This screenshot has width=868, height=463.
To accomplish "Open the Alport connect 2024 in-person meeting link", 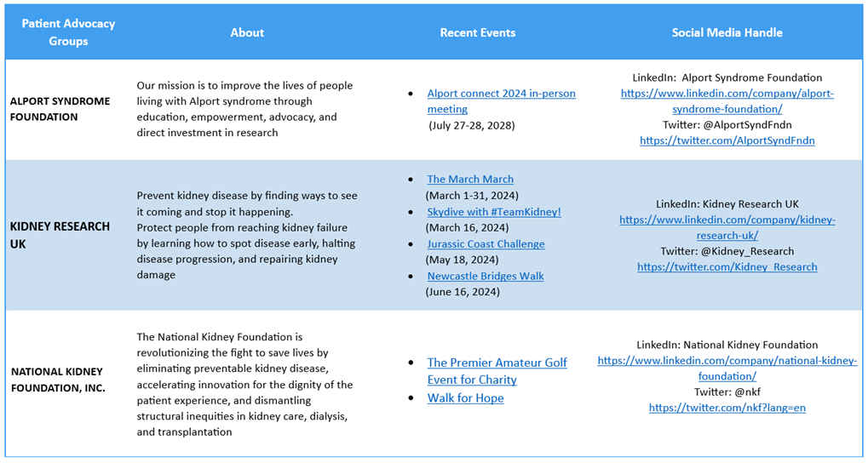I will [x=501, y=94].
